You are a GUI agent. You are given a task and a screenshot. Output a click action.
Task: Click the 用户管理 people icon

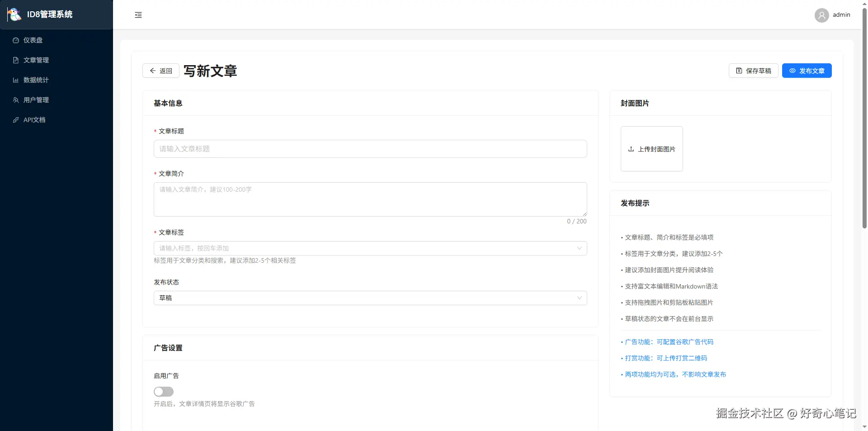tap(16, 100)
